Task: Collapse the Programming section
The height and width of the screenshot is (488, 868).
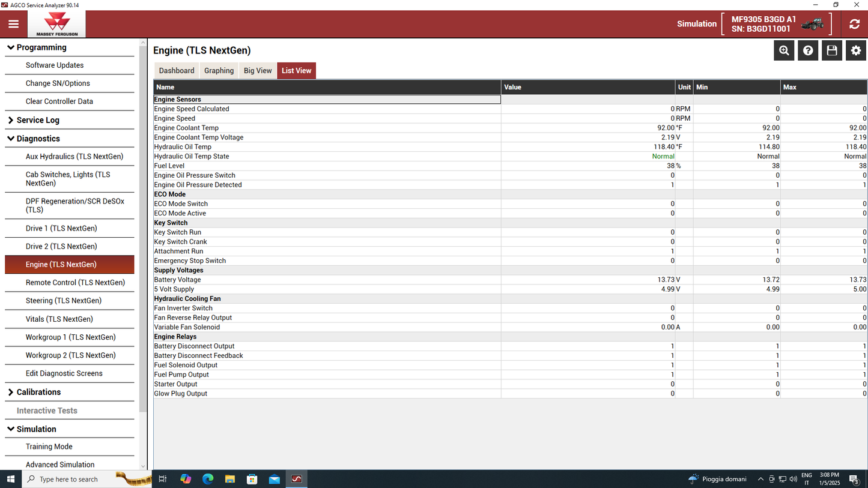Action: (x=11, y=47)
